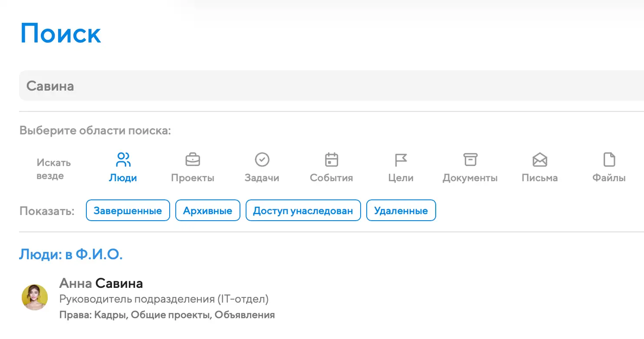The width and height of the screenshot is (644, 339).
Task: Select the flag Goals icon
Action: coord(401,160)
